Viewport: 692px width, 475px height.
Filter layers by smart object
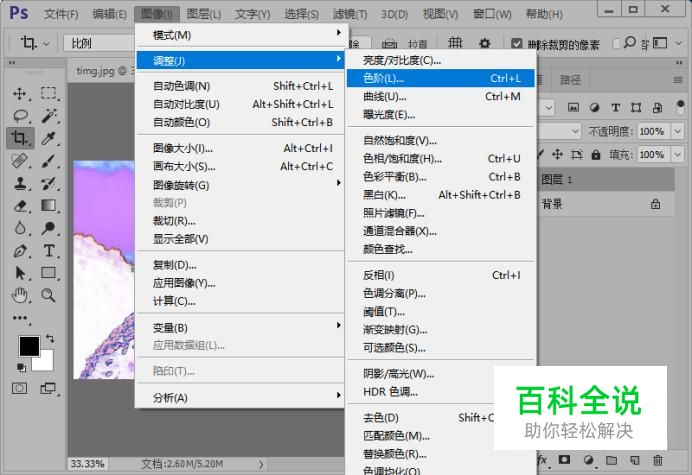(x=657, y=107)
